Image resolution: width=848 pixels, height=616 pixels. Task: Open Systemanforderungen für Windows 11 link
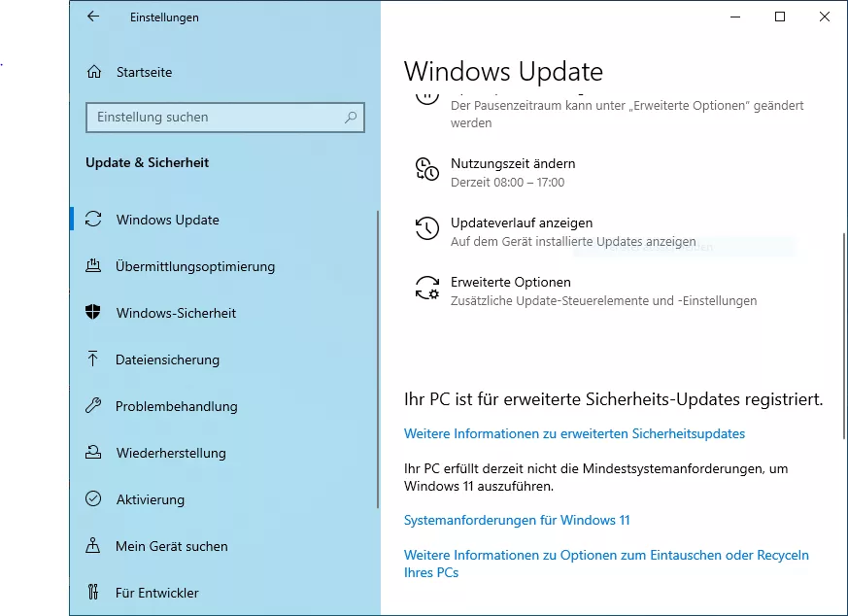point(517,520)
